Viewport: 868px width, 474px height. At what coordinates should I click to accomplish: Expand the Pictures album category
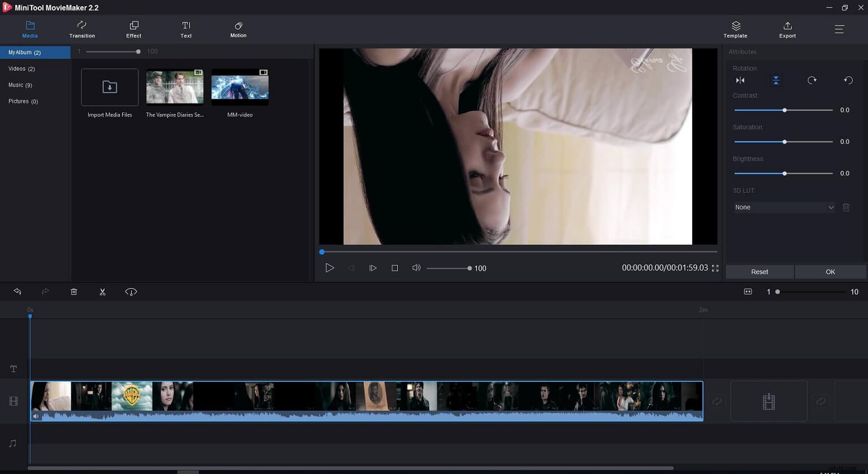click(x=23, y=101)
